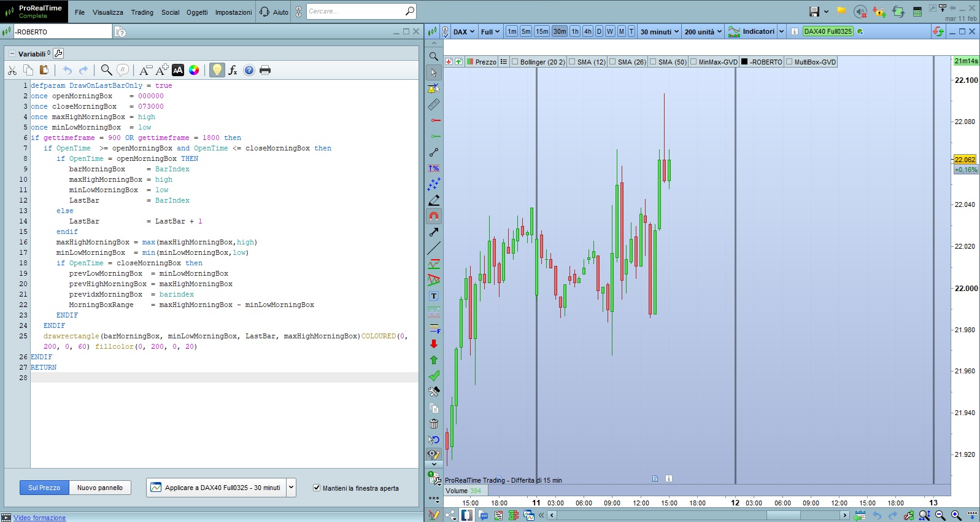Select the text annotation tool

(x=434, y=296)
